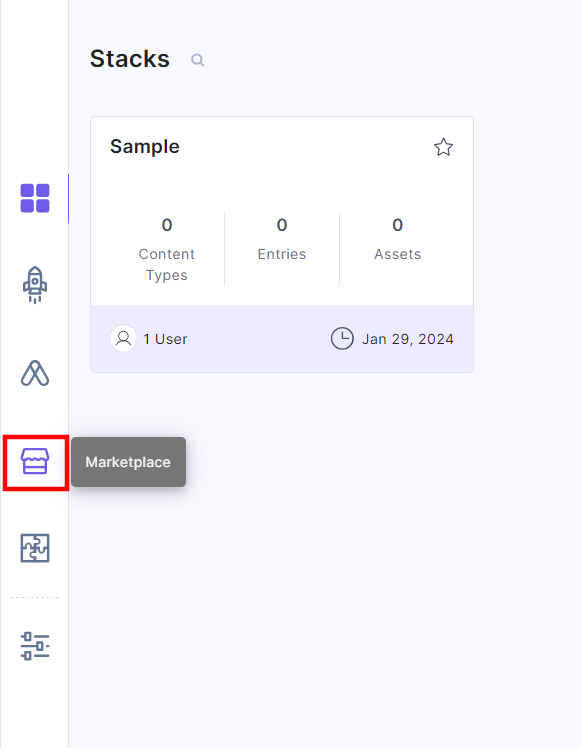Click the 0 Entries count

(282, 239)
